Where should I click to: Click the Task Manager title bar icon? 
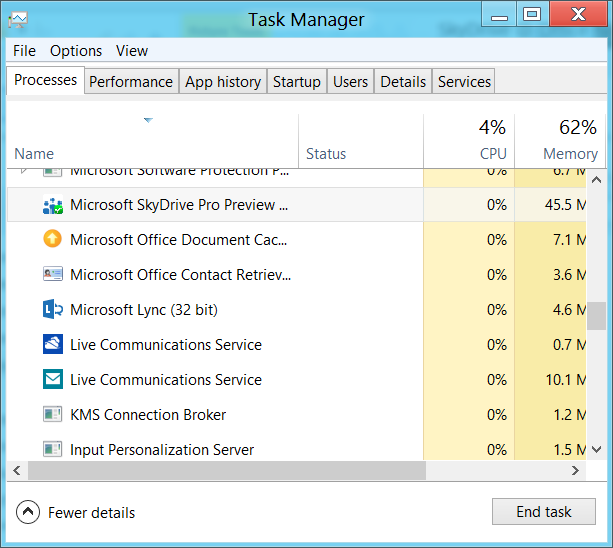pos(18,20)
